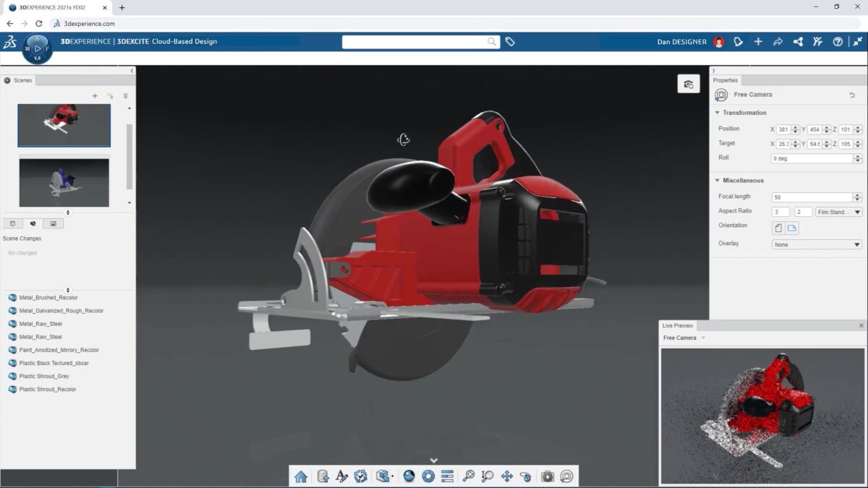Open Dan DESIGNER profile avatar
The image size is (868, 488).
tap(718, 42)
